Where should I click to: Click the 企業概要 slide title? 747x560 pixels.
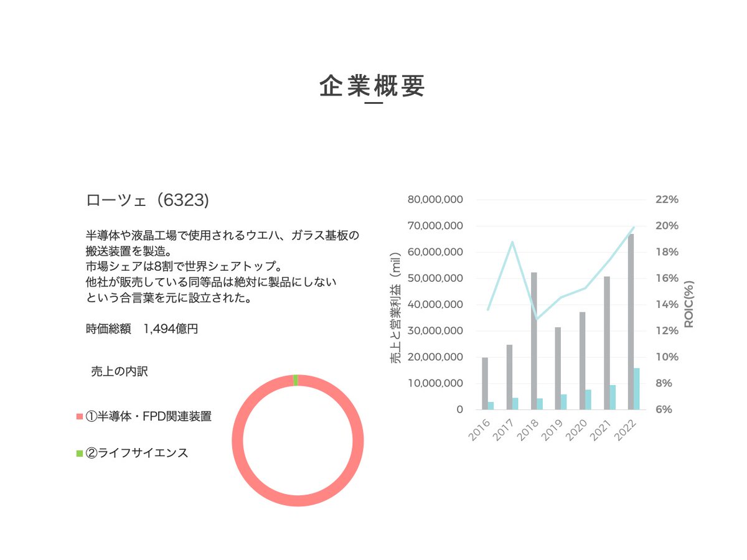[373, 86]
